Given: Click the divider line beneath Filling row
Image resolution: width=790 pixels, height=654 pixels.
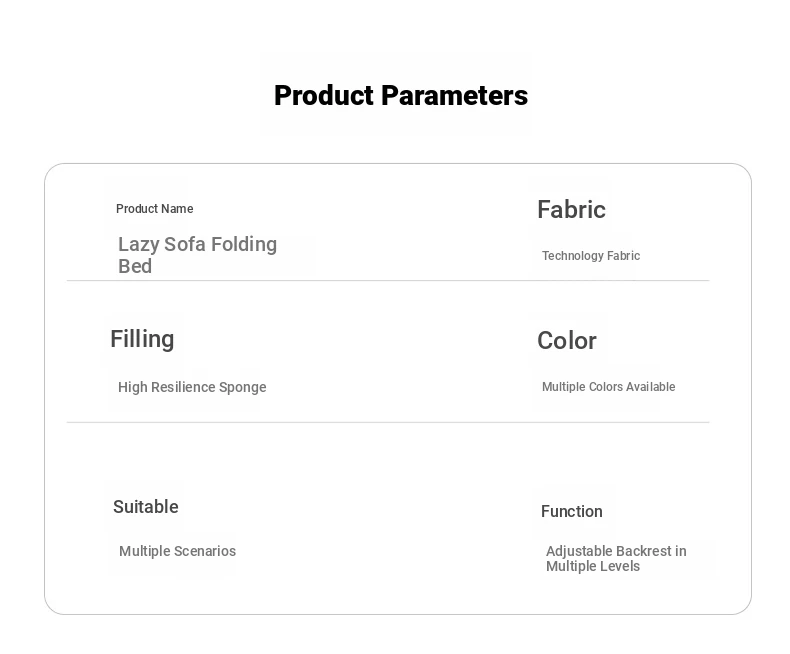Looking at the screenshot, I should pos(388,422).
